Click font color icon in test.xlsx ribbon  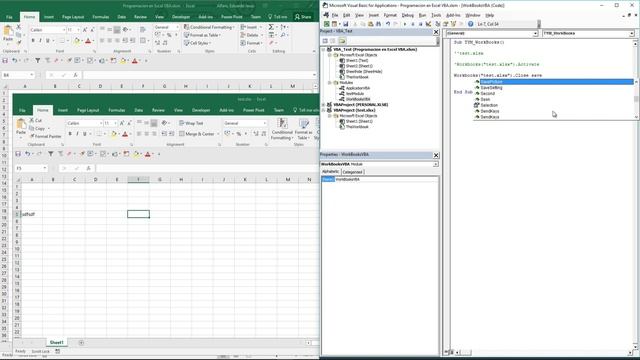125,134
